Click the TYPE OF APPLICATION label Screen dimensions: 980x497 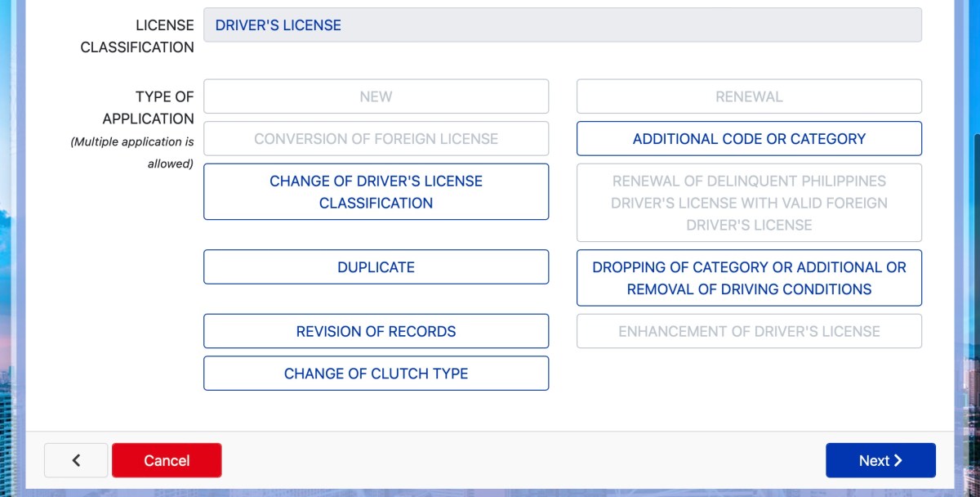148,107
